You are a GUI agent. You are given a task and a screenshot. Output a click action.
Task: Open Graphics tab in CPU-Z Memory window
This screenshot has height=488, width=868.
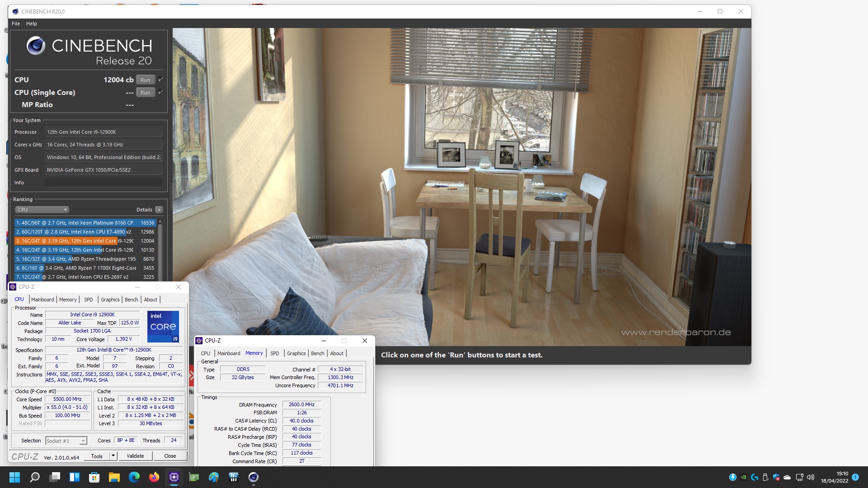[297, 353]
